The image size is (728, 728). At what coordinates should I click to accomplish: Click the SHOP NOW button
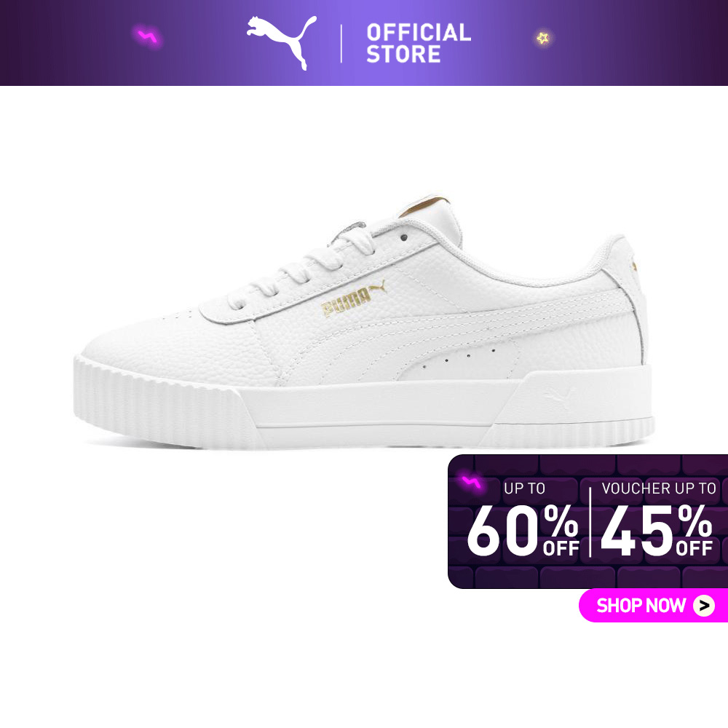pyautogui.click(x=653, y=606)
